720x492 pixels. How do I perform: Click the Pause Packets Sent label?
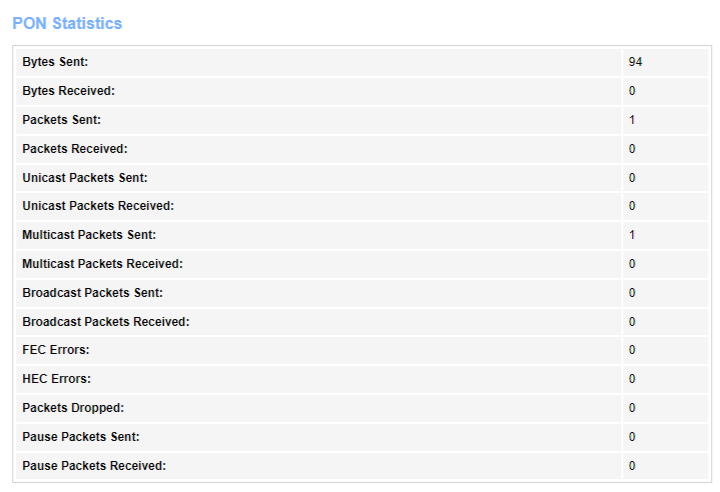(80, 437)
